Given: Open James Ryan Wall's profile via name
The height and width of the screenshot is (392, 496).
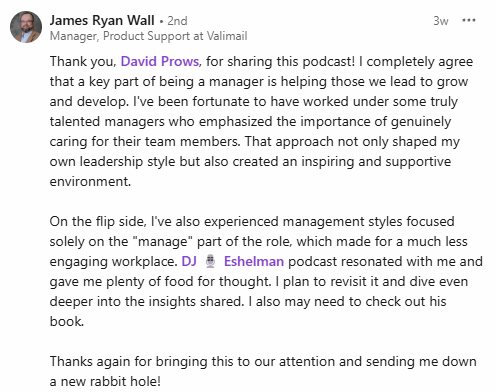Looking at the screenshot, I should (x=102, y=20).
